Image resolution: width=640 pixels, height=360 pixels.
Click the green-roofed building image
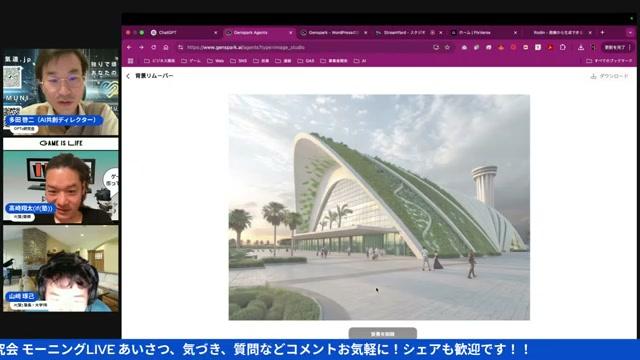point(379,207)
